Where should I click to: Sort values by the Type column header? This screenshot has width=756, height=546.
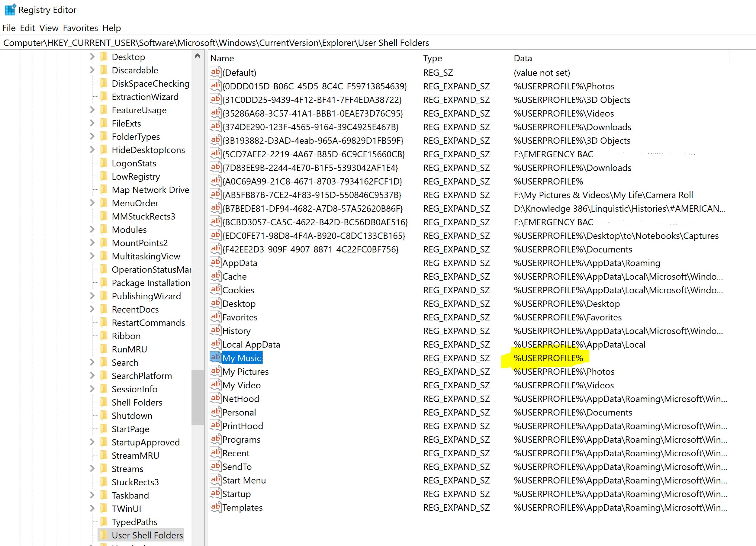(x=466, y=58)
